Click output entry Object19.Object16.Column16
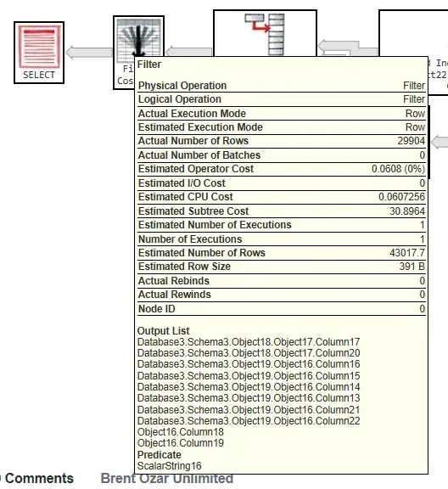448x489 pixels. point(249,364)
